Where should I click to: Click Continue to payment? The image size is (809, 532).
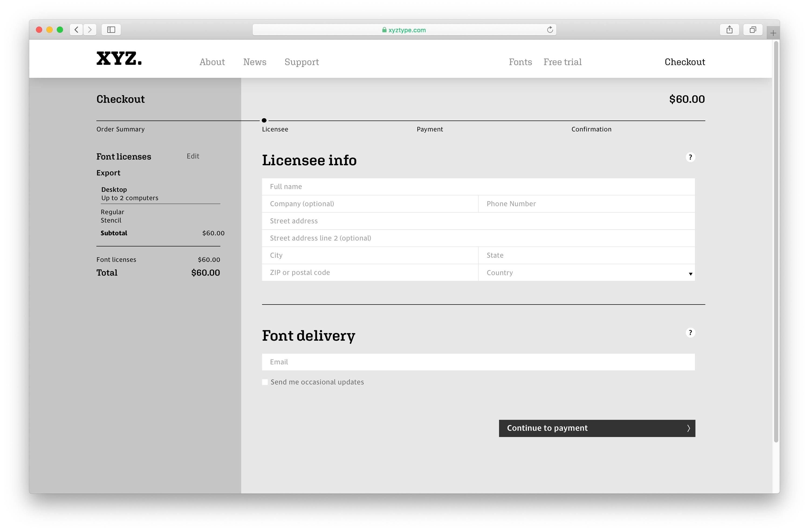coord(597,428)
